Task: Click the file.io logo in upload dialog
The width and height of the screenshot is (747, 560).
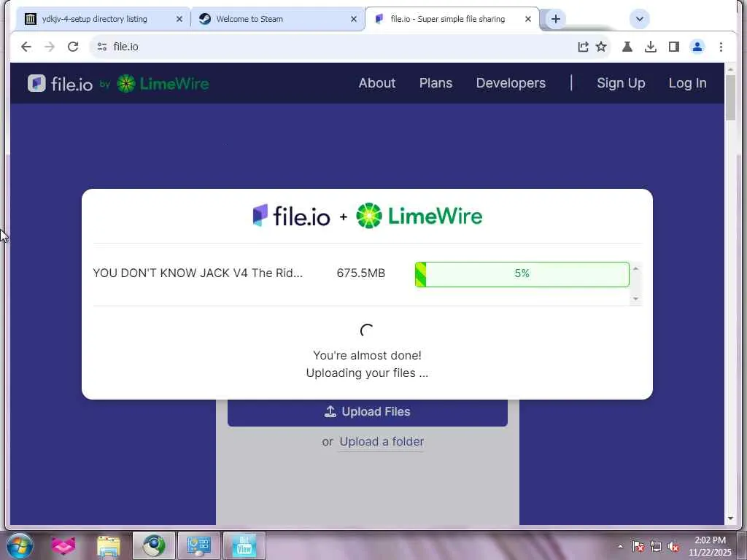Action: [x=291, y=216]
